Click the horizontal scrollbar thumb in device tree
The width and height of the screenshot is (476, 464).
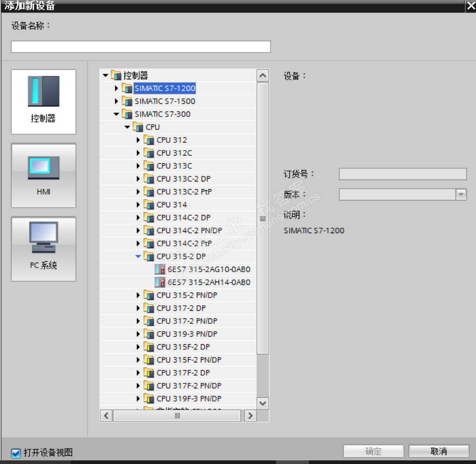(177, 416)
